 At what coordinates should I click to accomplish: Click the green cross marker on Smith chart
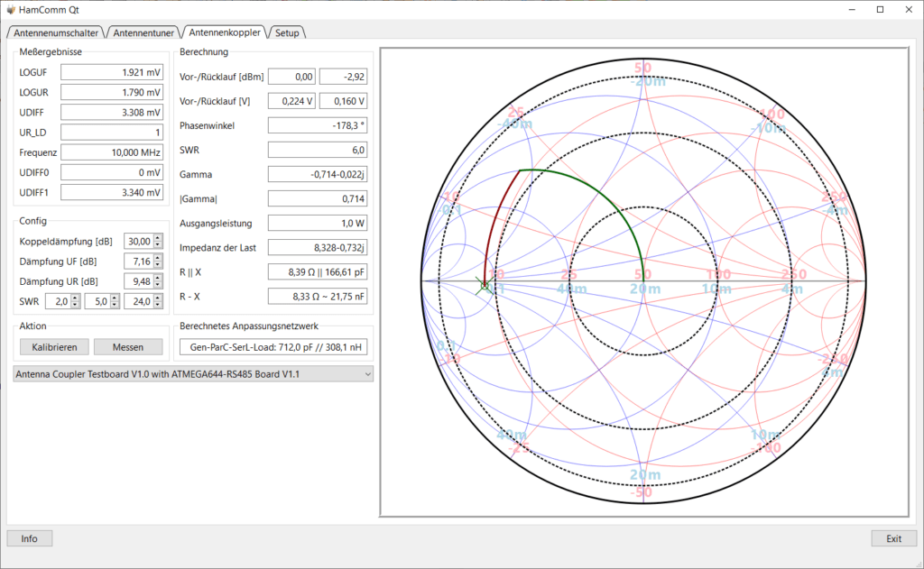[x=485, y=286]
